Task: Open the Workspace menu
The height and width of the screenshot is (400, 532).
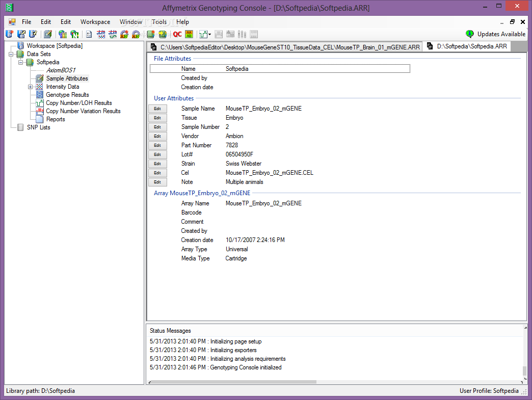Action: click(95, 22)
